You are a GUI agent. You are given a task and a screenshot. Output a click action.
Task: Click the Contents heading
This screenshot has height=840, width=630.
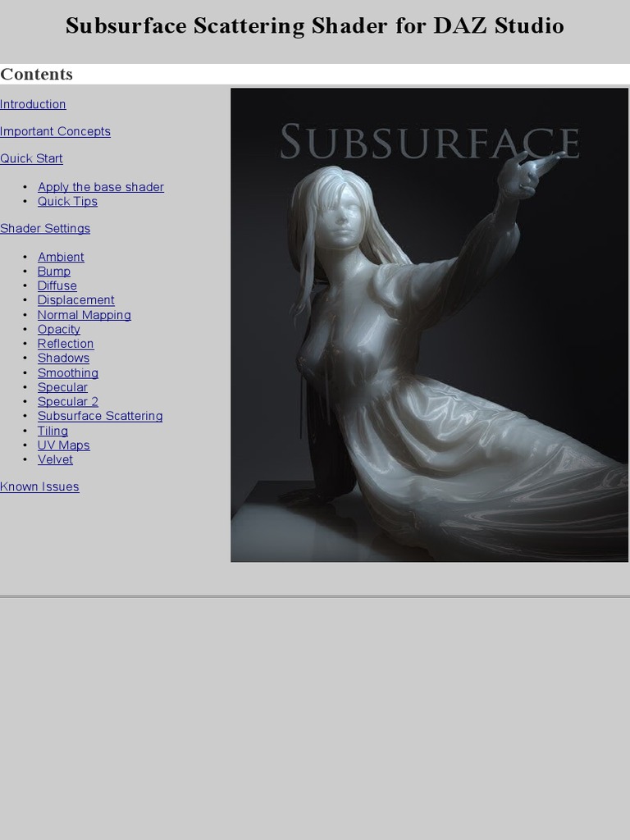tap(36, 74)
